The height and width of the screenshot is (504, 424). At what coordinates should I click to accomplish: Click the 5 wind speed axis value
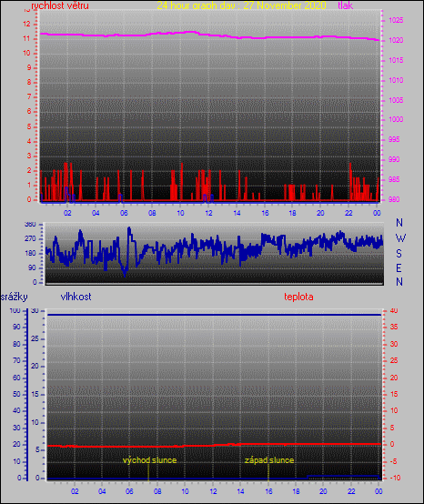(29, 126)
